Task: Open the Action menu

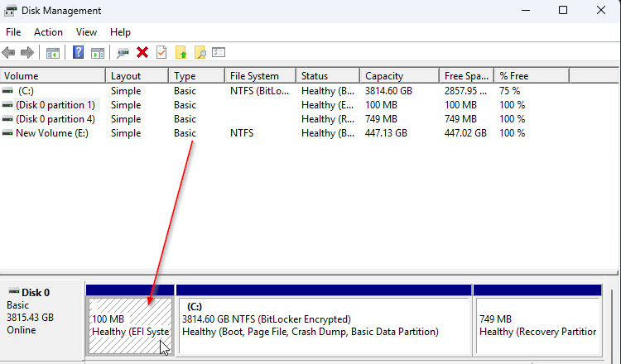Action: 48,32
